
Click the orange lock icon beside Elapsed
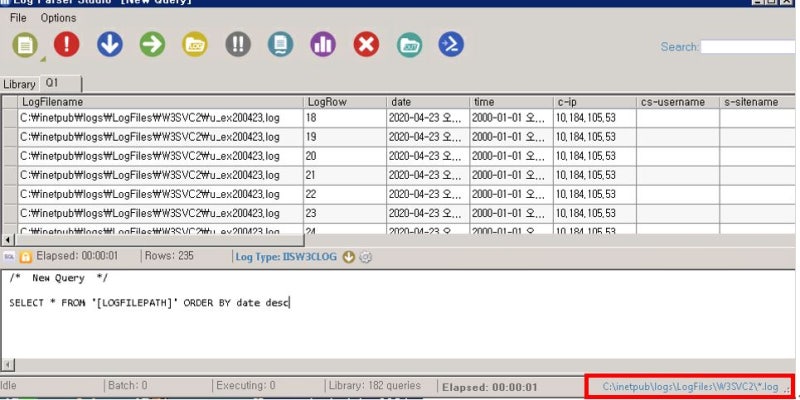click(25, 257)
